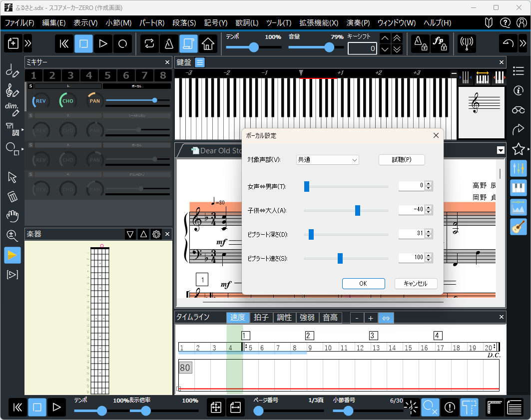
Task: Click the キャンセル button
Action: click(416, 284)
